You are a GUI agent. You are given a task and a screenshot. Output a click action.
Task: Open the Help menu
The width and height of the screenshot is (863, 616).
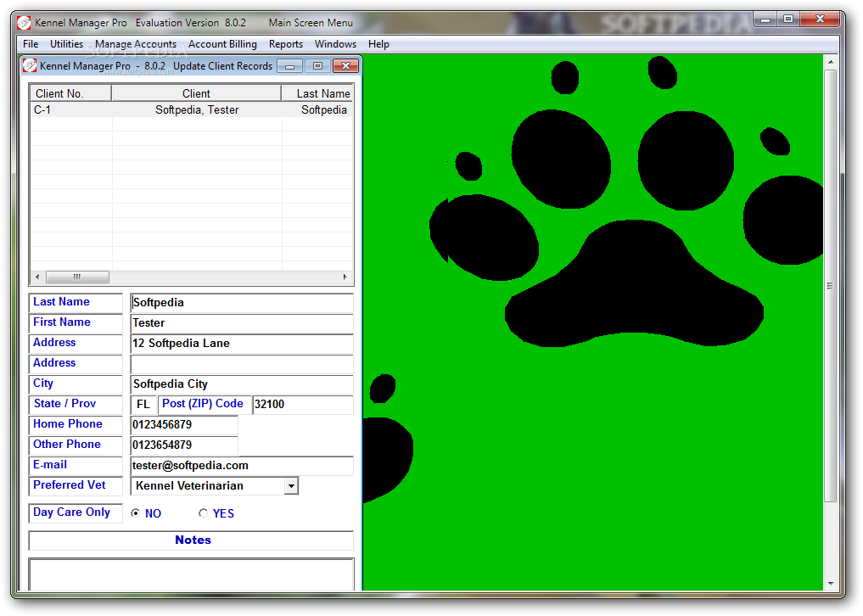(x=378, y=44)
